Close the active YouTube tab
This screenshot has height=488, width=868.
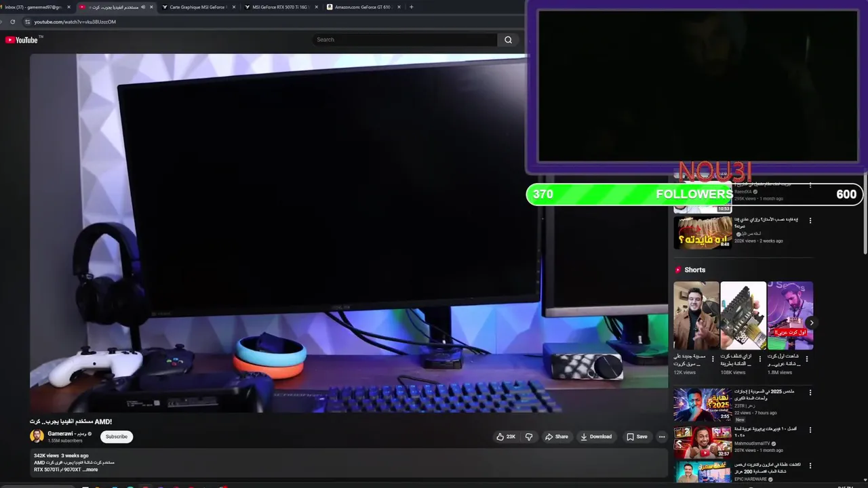pyautogui.click(x=151, y=7)
